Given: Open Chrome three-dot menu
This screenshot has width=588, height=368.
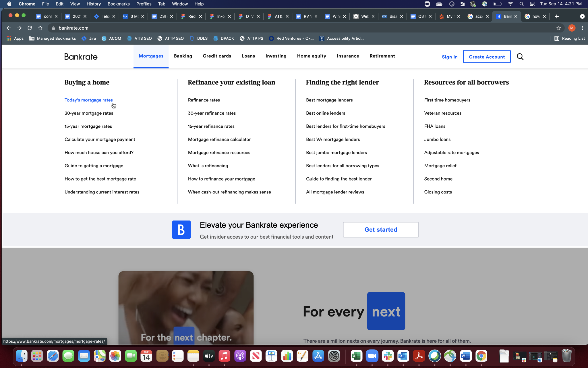Looking at the screenshot, I should [x=582, y=28].
